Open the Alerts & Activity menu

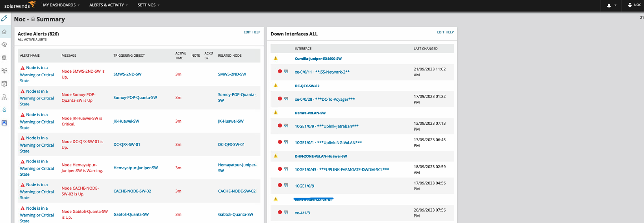click(x=109, y=5)
